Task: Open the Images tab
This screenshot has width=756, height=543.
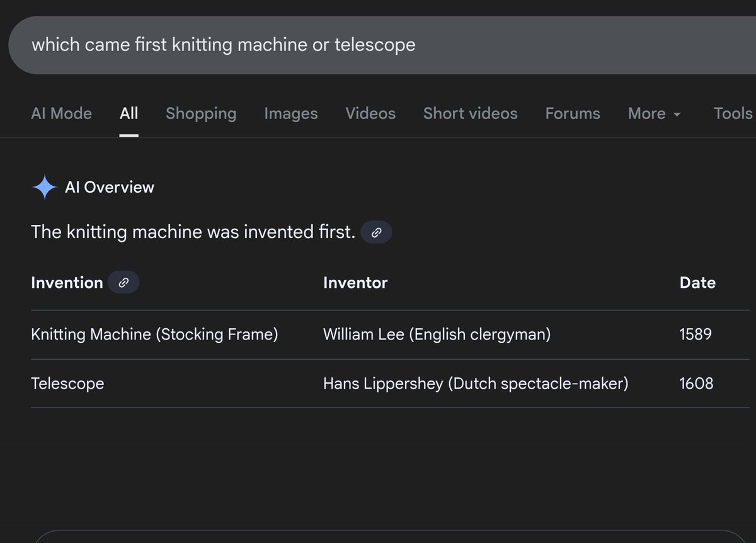Action: pyautogui.click(x=291, y=113)
